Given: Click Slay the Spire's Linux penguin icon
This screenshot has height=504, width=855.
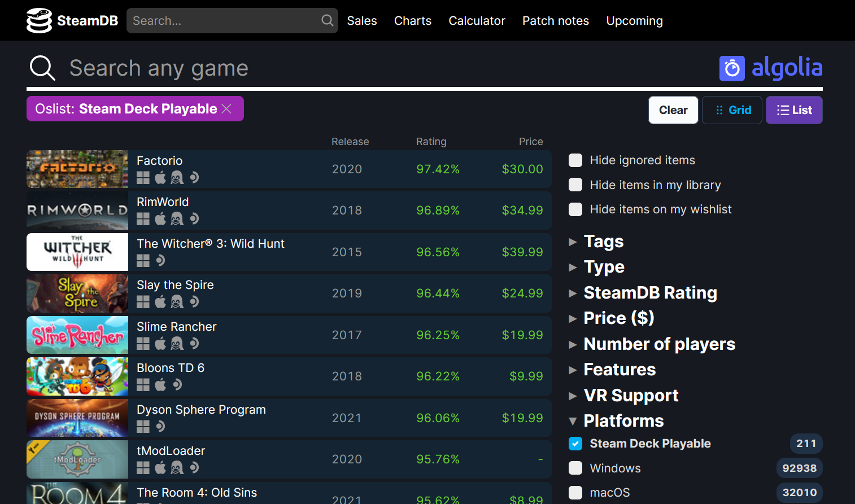Looking at the screenshot, I should point(177,302).
